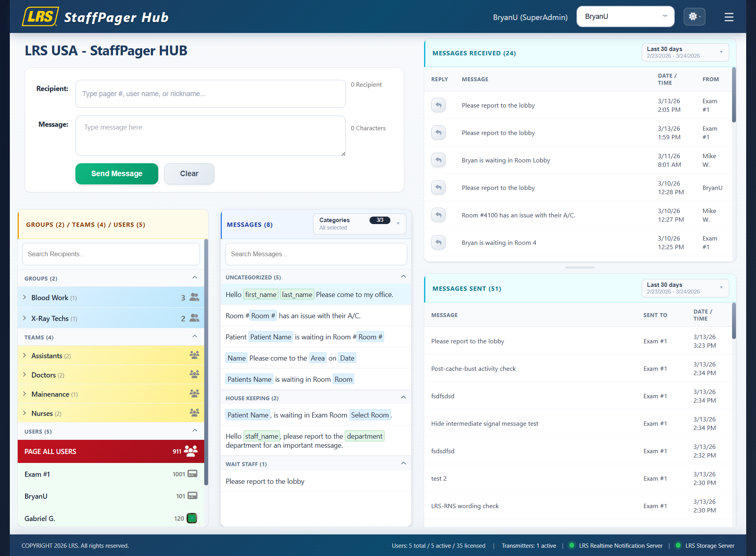Click the Mainenance team people icon

(x=194, y=394)
